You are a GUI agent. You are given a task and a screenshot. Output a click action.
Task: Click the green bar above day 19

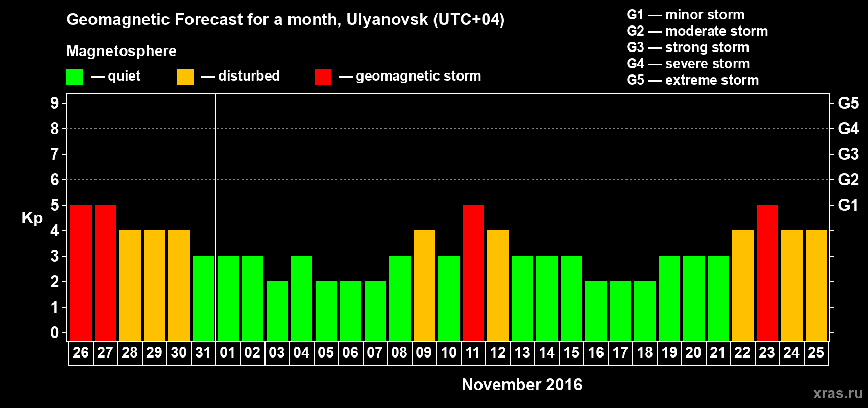pos(669,298)
